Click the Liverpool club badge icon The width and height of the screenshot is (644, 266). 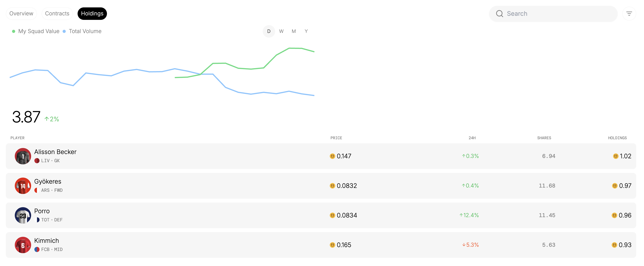pyautogui.click(x=37, y=160)
